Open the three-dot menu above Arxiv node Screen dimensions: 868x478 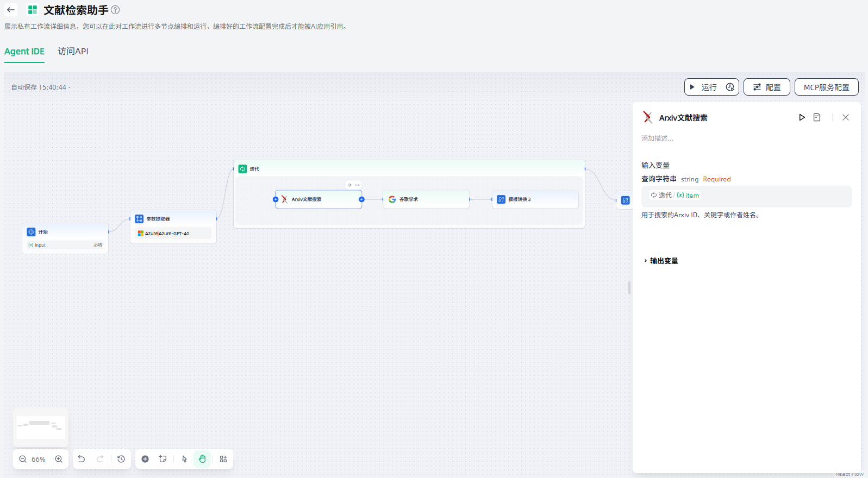click(357, 185)
